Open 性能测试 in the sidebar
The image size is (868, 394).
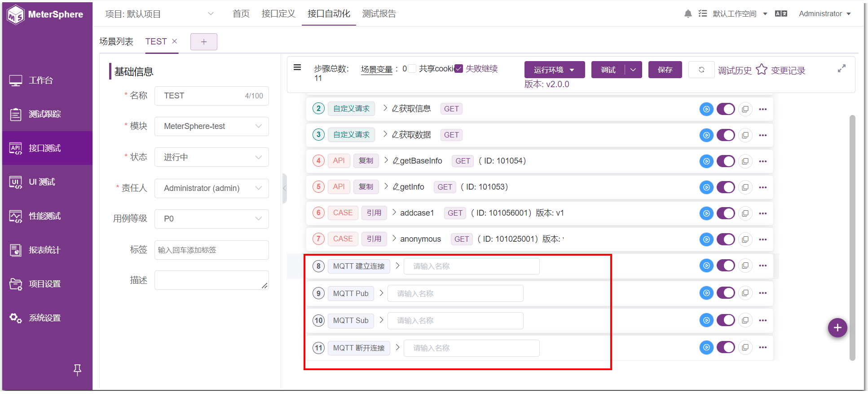[47, 216]
